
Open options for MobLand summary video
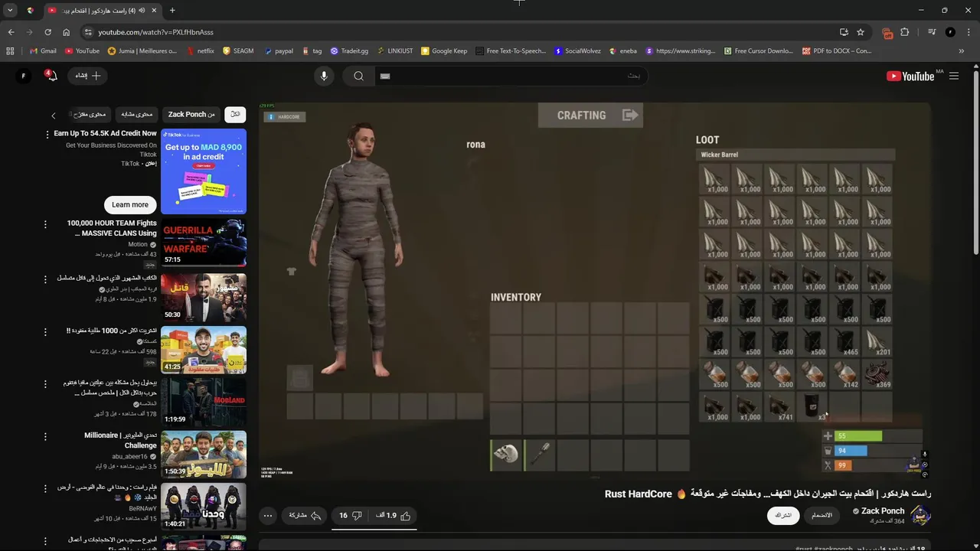pos(45,383)
